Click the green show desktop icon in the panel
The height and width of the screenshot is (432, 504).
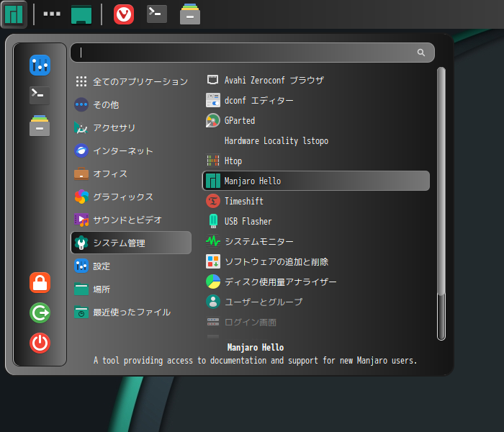(81, 14)
